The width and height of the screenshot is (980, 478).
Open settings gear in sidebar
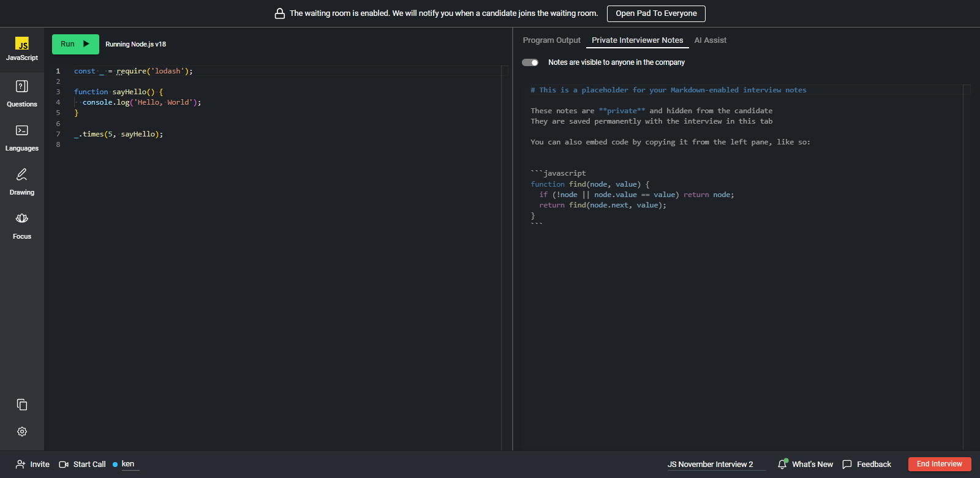[22, 431]
